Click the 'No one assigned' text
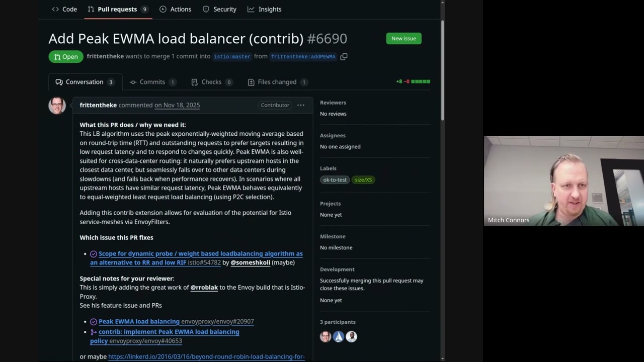Screen dimensions: 644x362 pyautogui.click(x=340, y=147)
